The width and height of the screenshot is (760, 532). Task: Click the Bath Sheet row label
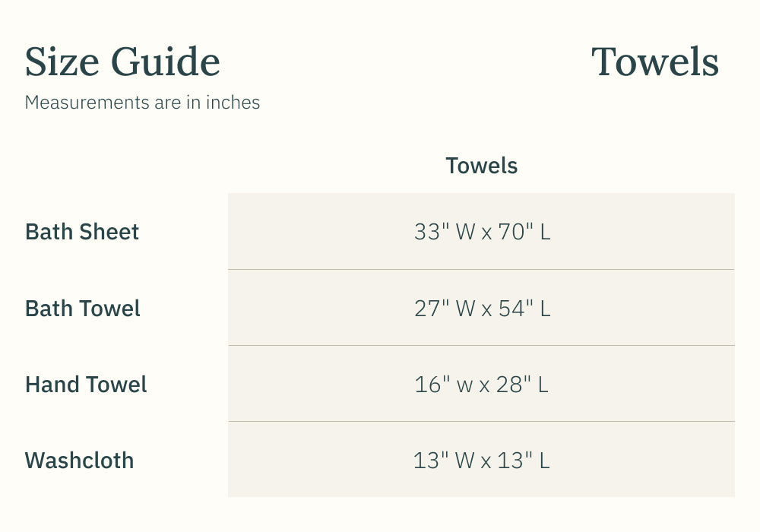pos(82,232)
